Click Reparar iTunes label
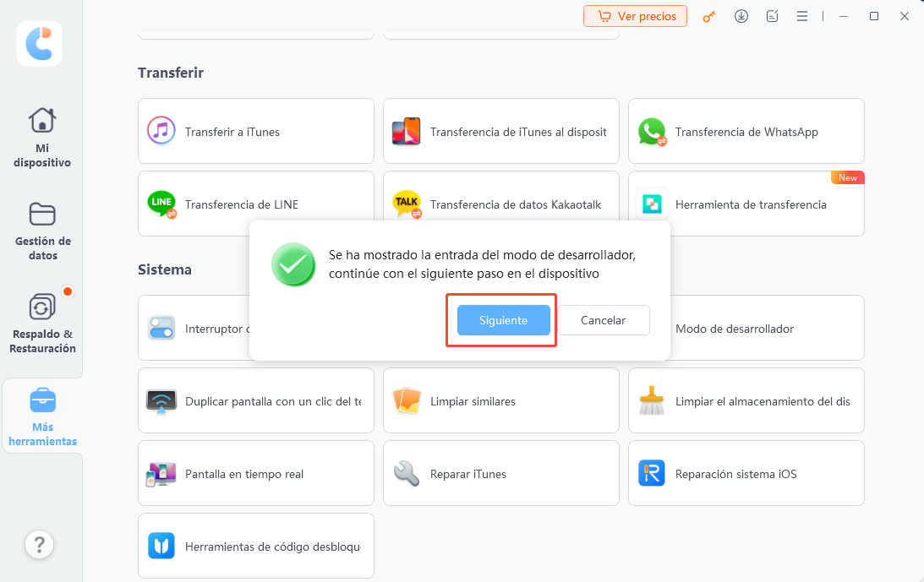 pos(467,474)
